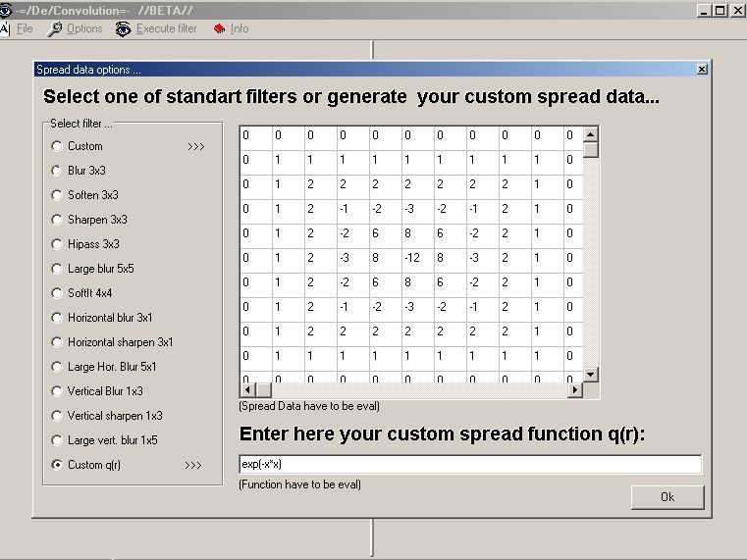Click the eye icon in the main title bar
The image size is (747, 560).
[6, 9]
